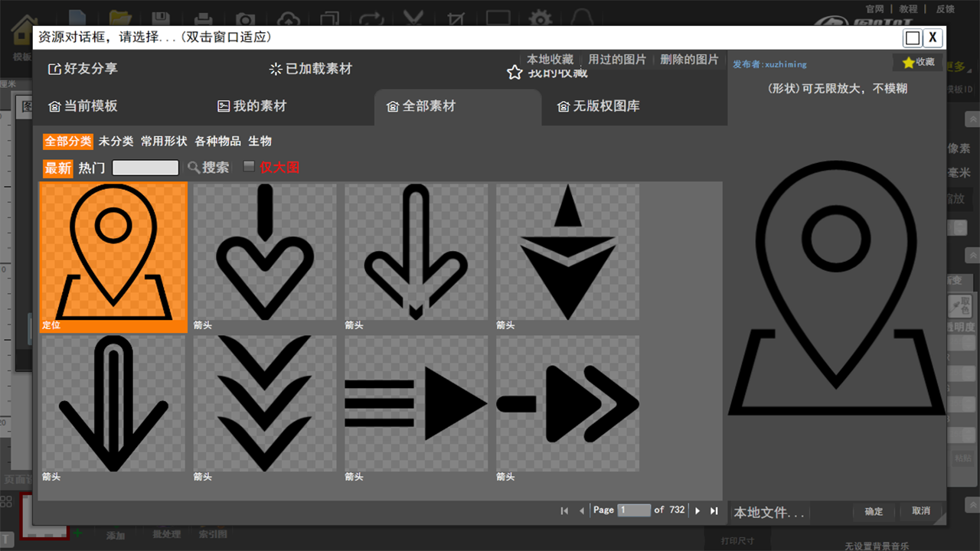Click the search magnifier icon next to the search box

tap(194, 167)
